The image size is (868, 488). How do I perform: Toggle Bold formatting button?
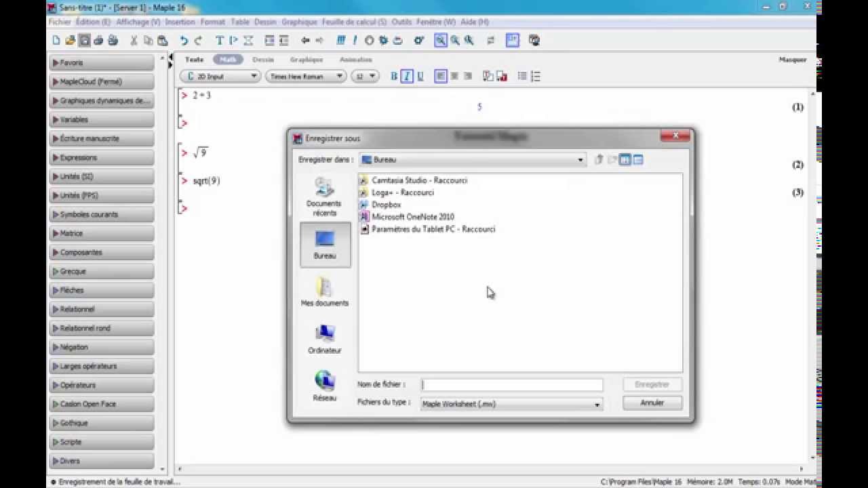point(394,77)
